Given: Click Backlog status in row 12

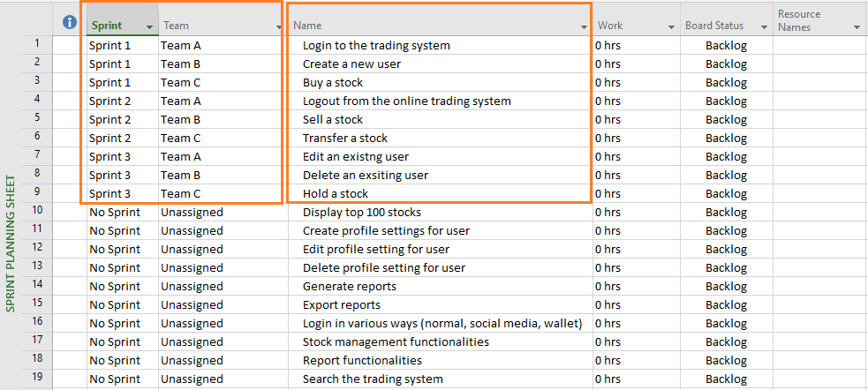Looking at the screenshot, I should click(726, 250).
